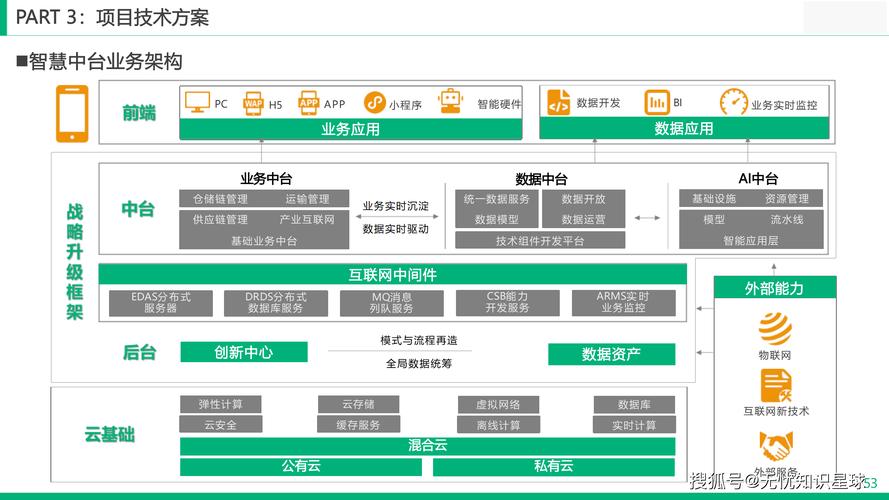The width and height of the screenshot is (889, 500).
Task: Click the 数据资产 green box
Action: pyautogui.click(x=611, y=354)
